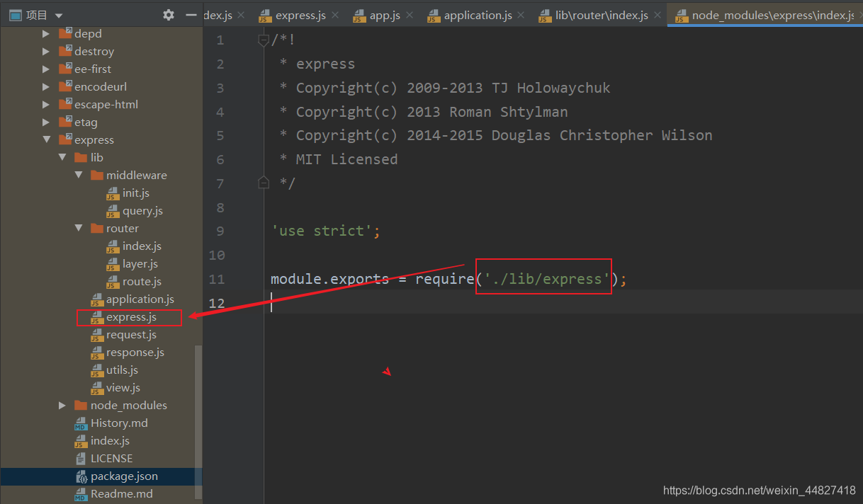Open index.js below History.md

(110, 440)
